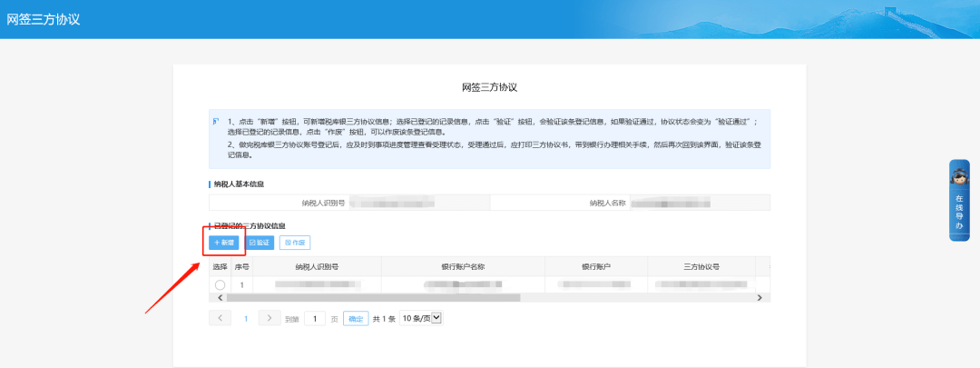Click the 验证 (Verify) button
This screenshot has height=368, width=980.
click(x=259, y=243)
